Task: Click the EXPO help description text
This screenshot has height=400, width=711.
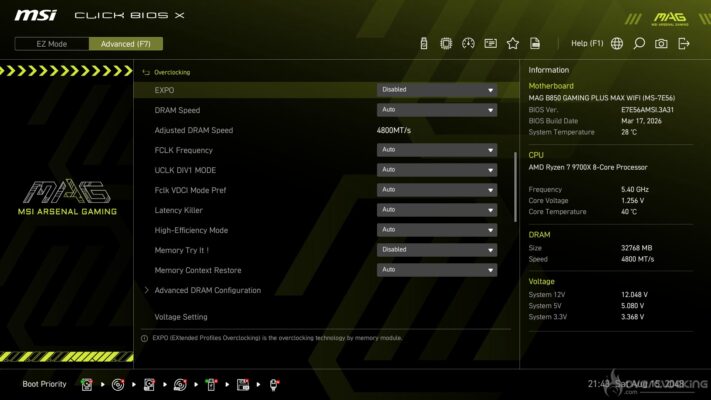Action: pyautogui.click(x=277, y=338)
